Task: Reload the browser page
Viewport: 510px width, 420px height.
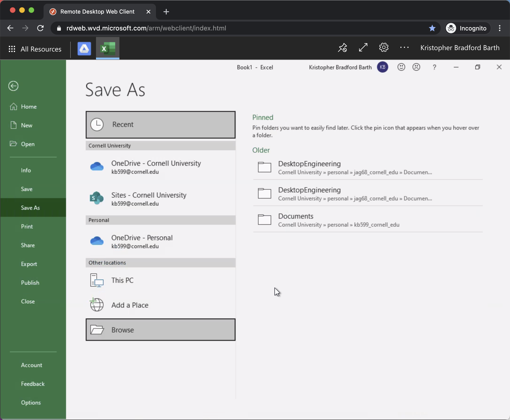Action: 41,28
